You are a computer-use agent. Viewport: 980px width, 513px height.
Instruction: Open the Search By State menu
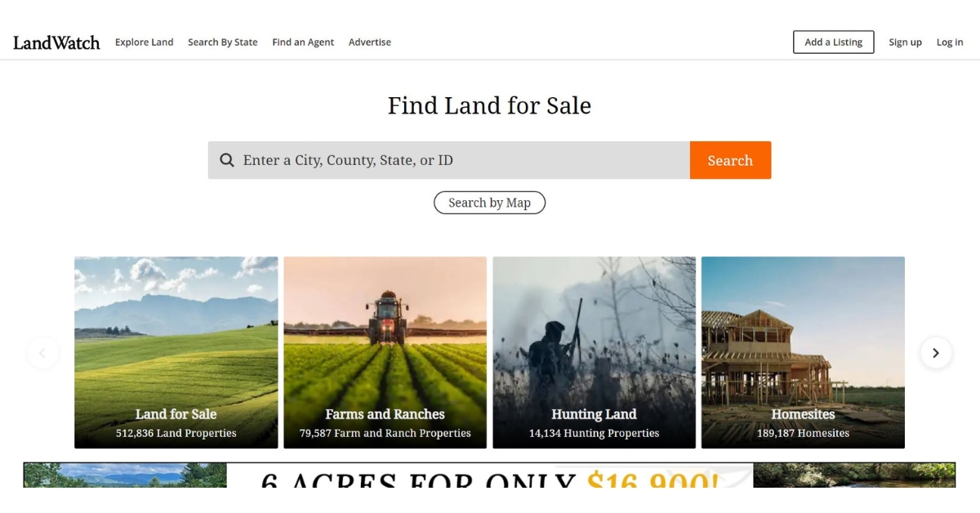[223, 42]
